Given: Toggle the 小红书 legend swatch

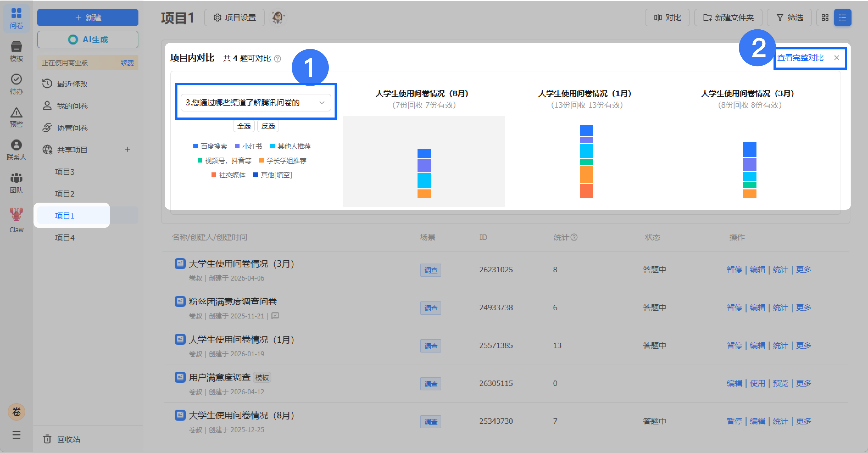Looking at the screenshot, I should (237, 146).
